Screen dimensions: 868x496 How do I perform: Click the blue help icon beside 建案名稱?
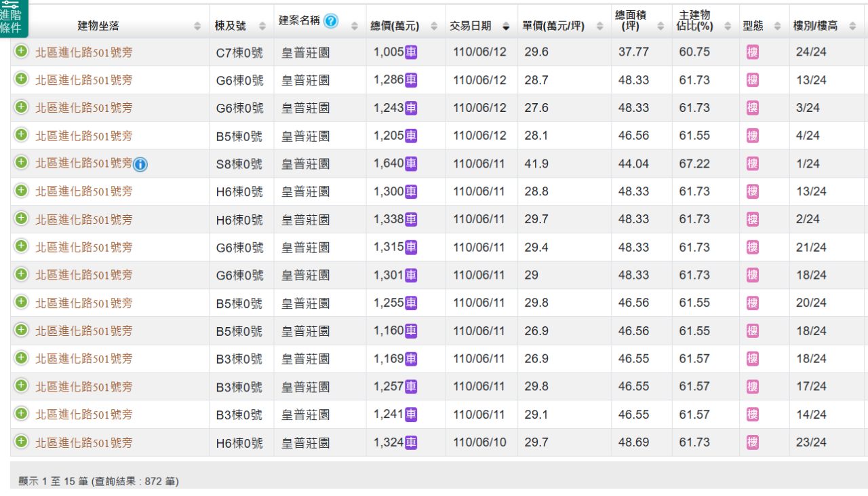point(331,21)
